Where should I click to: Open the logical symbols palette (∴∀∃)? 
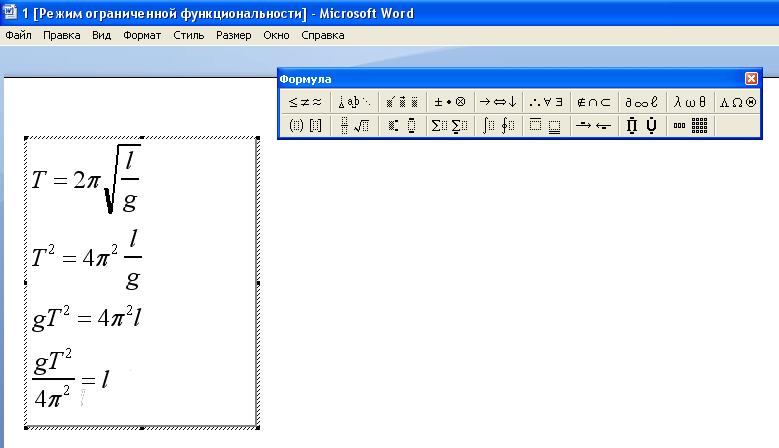pos(546,102)
